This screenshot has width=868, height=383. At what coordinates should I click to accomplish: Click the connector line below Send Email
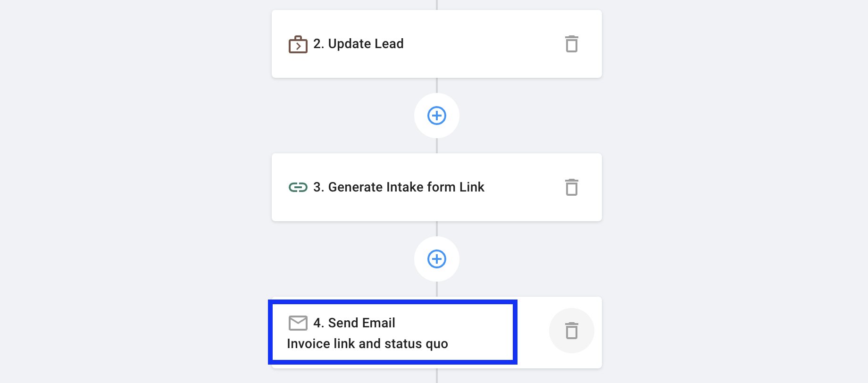click(x=437, y=376)
